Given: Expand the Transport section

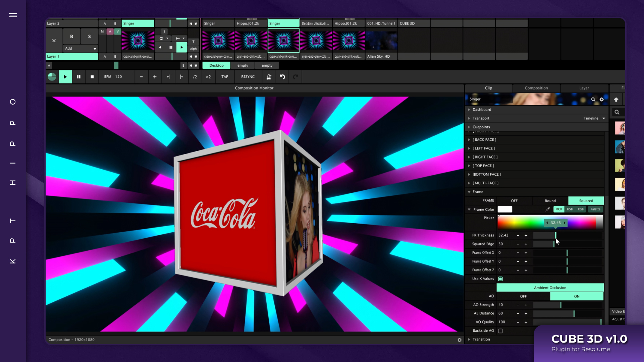Looking at the screenshot, I should (x=523, y=118).
